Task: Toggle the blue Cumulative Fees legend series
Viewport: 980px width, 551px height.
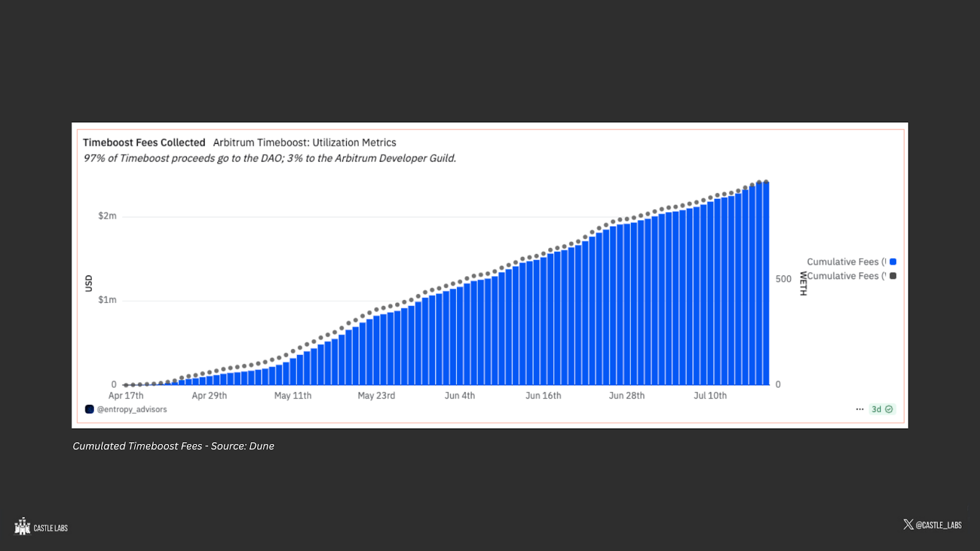Action: [x=852, y=261]
